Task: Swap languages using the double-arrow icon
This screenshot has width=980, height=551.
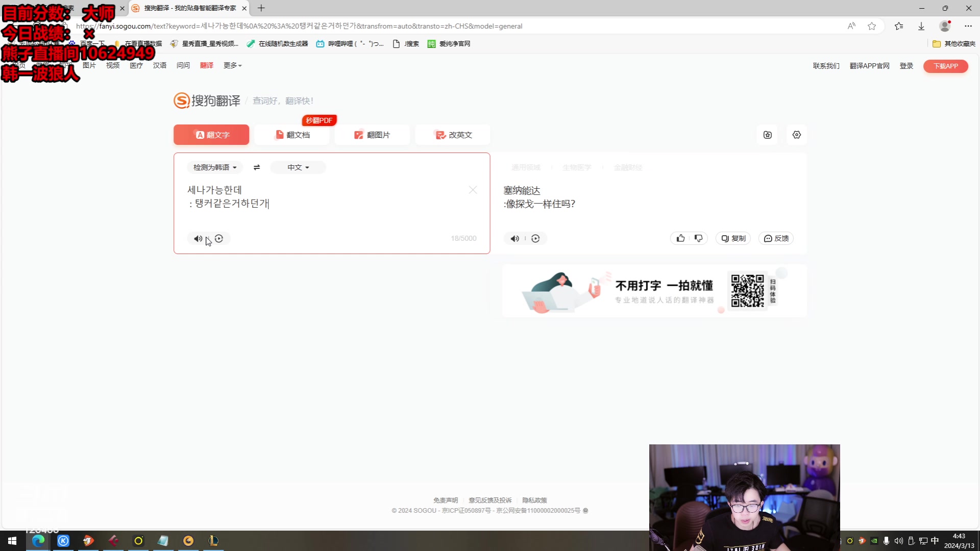Action: [257, 167]
